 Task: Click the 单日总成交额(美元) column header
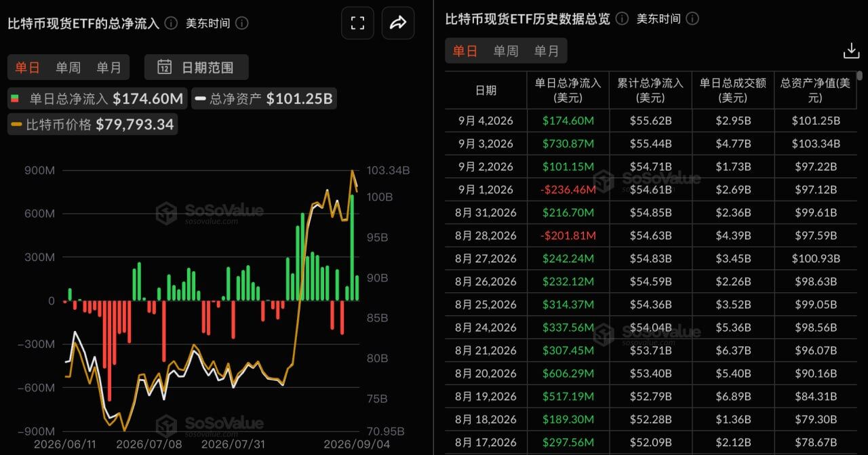click(733, 90)
